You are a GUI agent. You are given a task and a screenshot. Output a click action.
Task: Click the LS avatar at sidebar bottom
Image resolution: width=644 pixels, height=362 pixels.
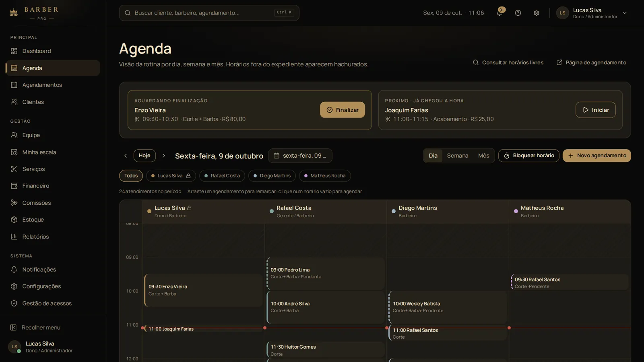14,347
